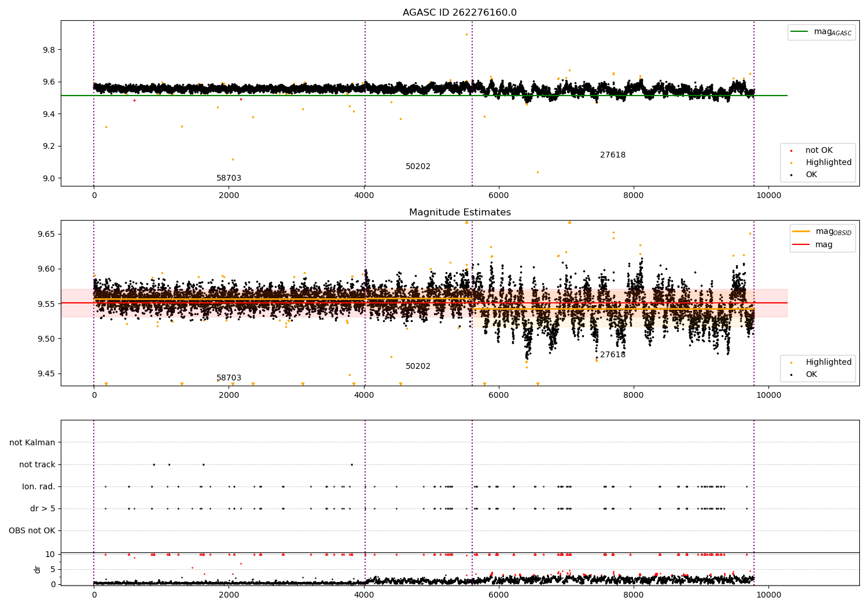
Task: Click the 'dr' y-axis label
Action: [x=38, y=569]
